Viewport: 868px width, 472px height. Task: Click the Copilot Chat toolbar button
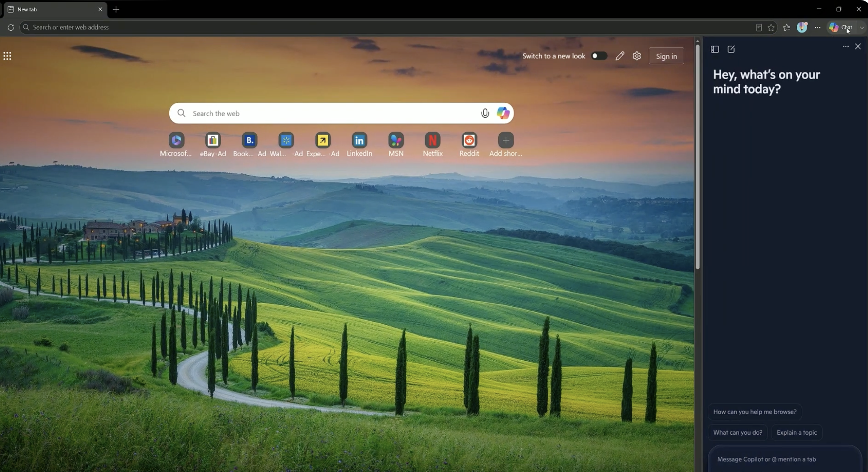coord(841,27)
